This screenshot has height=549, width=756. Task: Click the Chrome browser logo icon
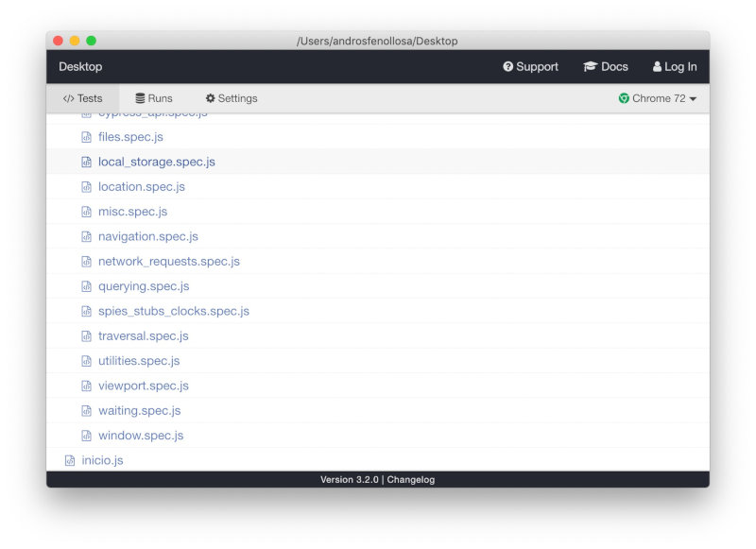[624, 98]
